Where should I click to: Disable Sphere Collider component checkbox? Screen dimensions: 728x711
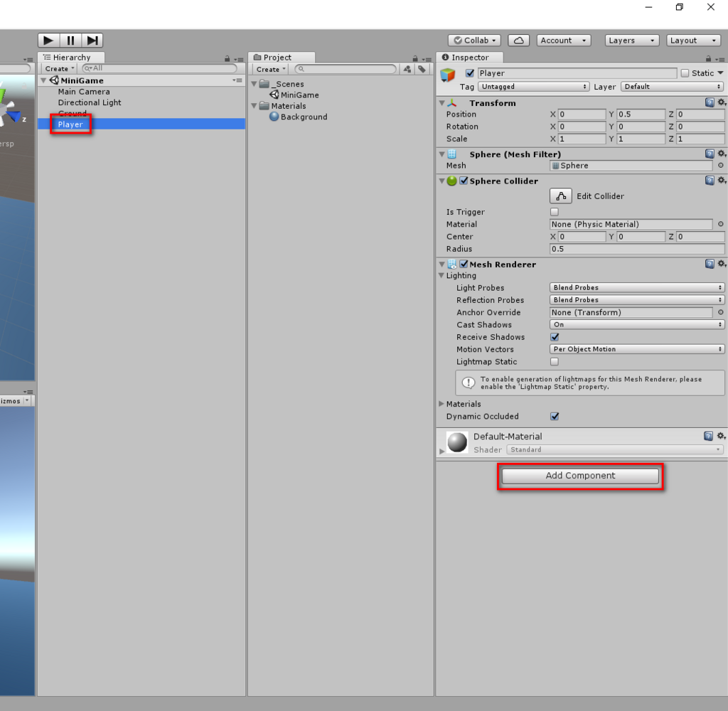464,181
